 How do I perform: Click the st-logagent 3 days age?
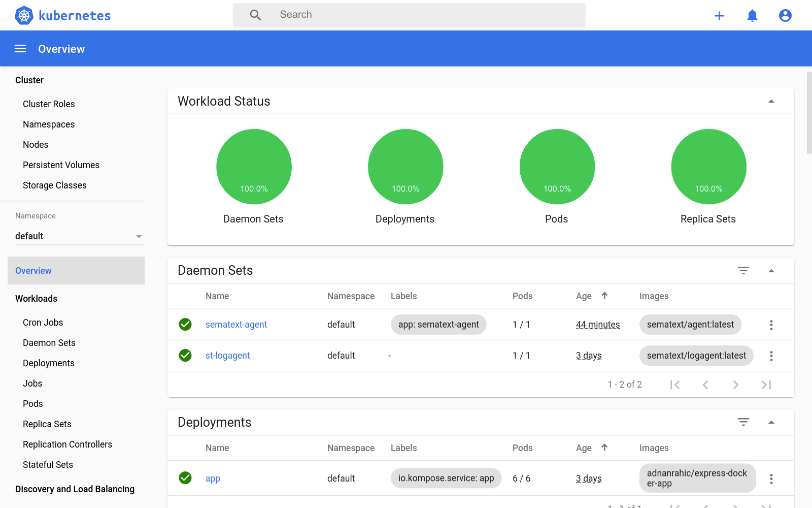point(589,356)
